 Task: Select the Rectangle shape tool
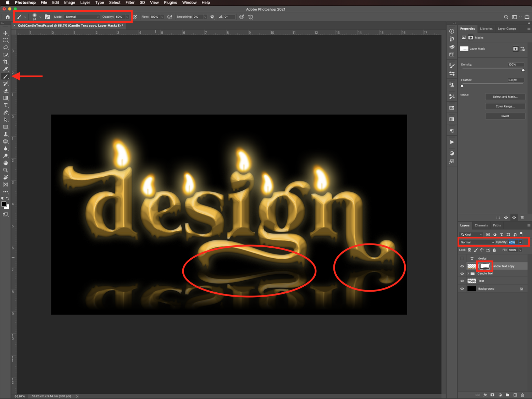(x=6, y=127)
